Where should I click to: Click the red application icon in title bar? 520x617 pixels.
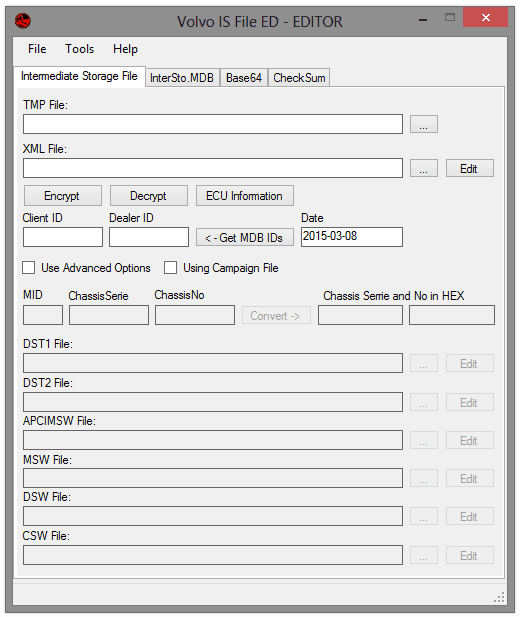pyautogui.click(x=23, y=20)
